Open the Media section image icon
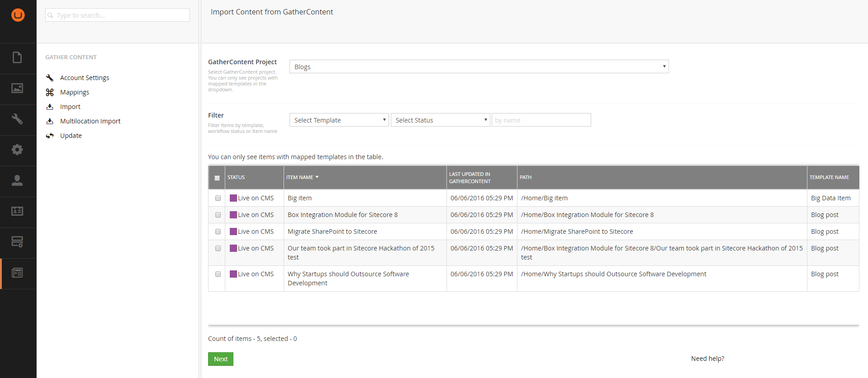 [17, 88]
